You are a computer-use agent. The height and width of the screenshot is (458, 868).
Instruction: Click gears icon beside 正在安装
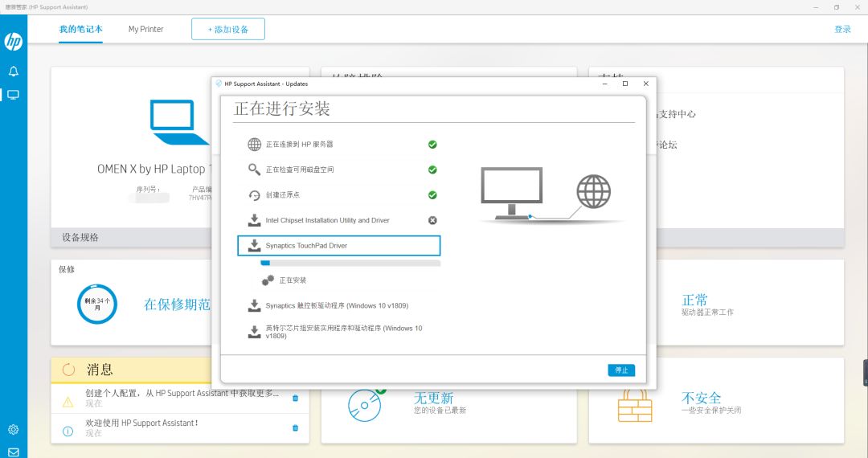pyautogui.click(x=268, y=280)
